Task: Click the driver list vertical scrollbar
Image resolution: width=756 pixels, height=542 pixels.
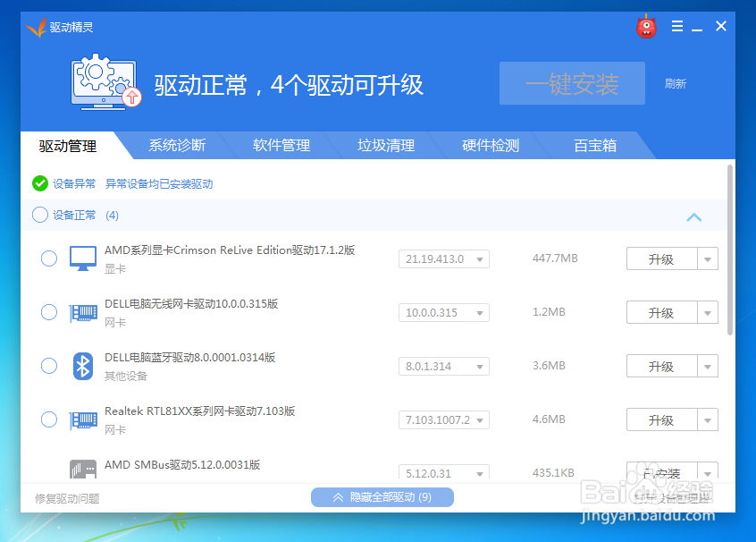Action: 730,250
